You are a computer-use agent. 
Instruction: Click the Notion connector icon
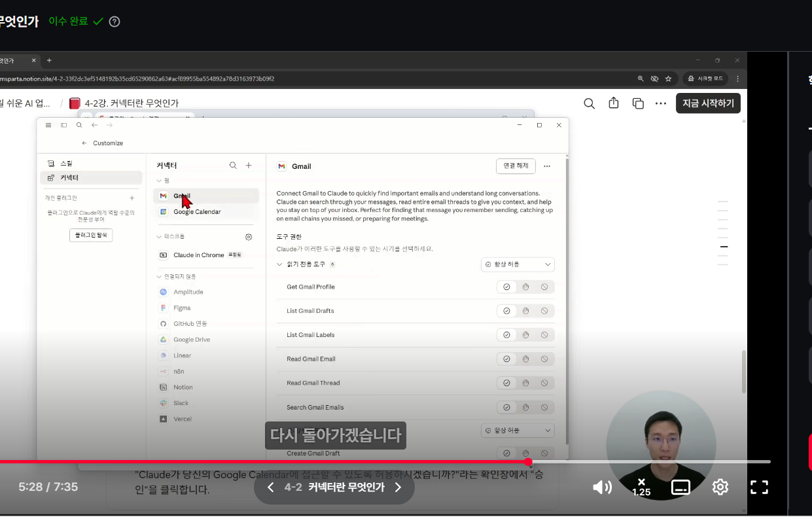tap(164, 387)
